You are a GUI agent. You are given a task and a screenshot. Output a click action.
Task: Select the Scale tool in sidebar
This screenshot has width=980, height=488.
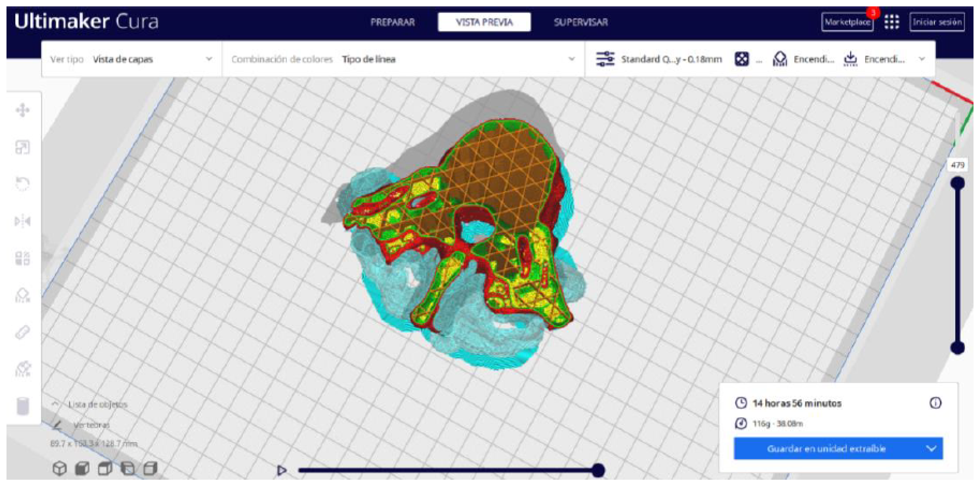(22, 147)
